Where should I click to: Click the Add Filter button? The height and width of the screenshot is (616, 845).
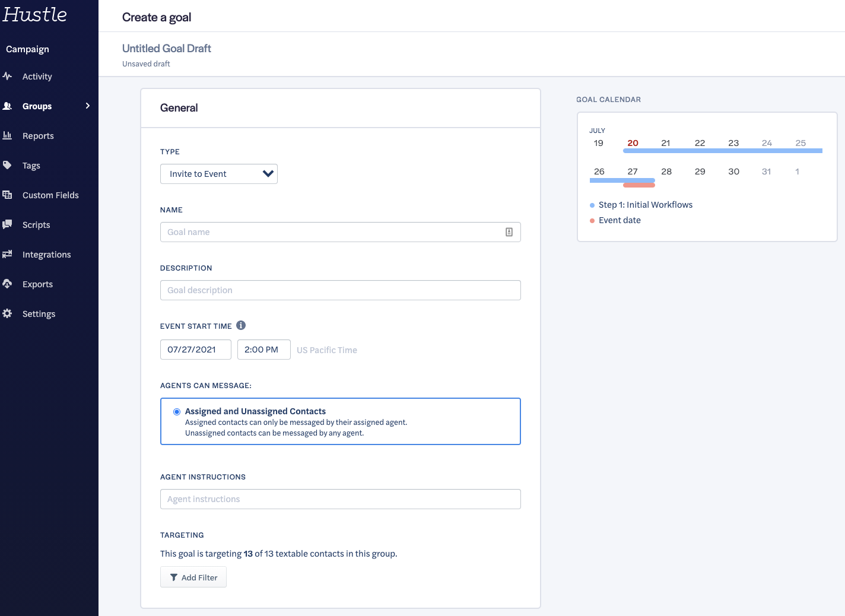[193, 577]
